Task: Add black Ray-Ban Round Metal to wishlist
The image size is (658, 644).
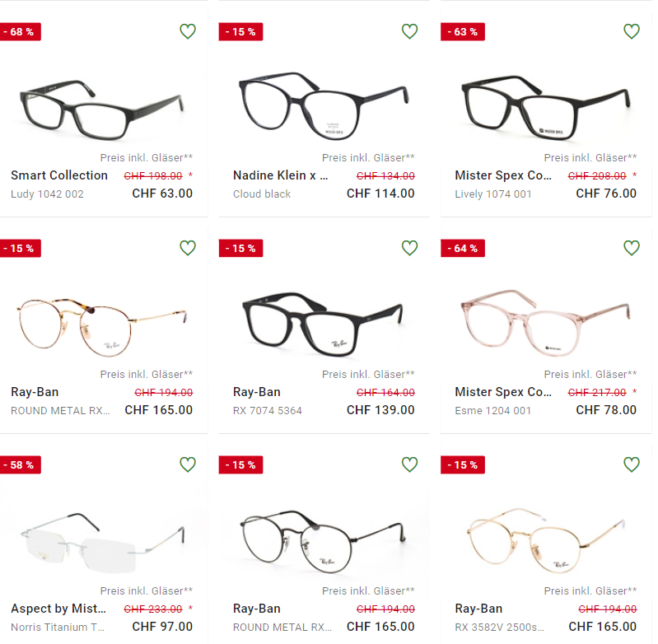Action: pos(409,464)
